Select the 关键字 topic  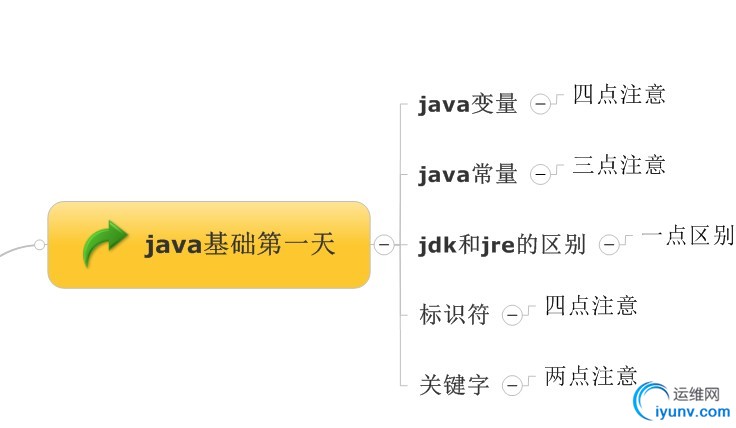tap(454, 385)
